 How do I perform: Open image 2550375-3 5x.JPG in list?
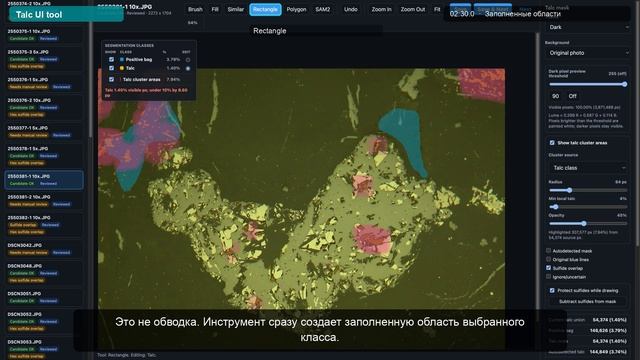click(44, 59)
